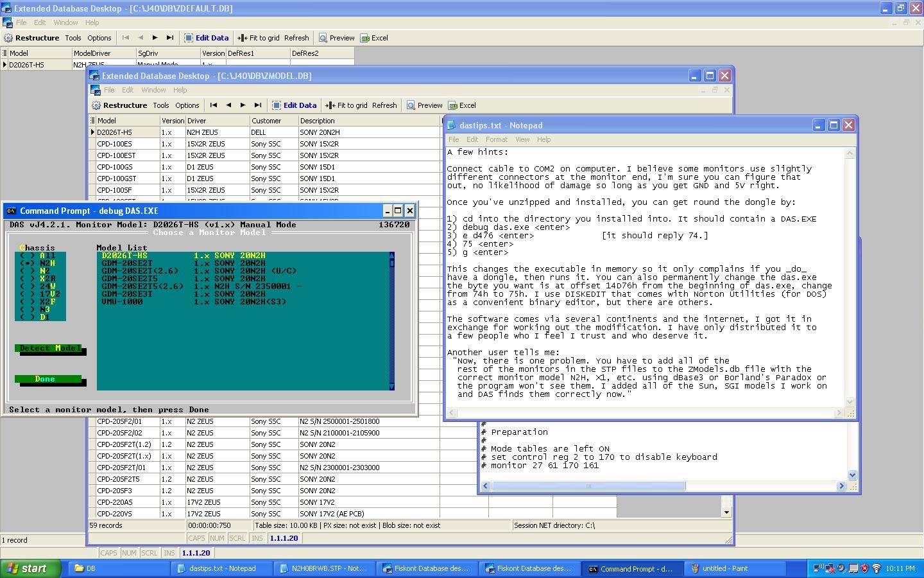Image resolution: width=924 pixels, height=578 pixels.
Task: Click Fit to grid in ZMODEL toolbar
Action: click(346, 105)
